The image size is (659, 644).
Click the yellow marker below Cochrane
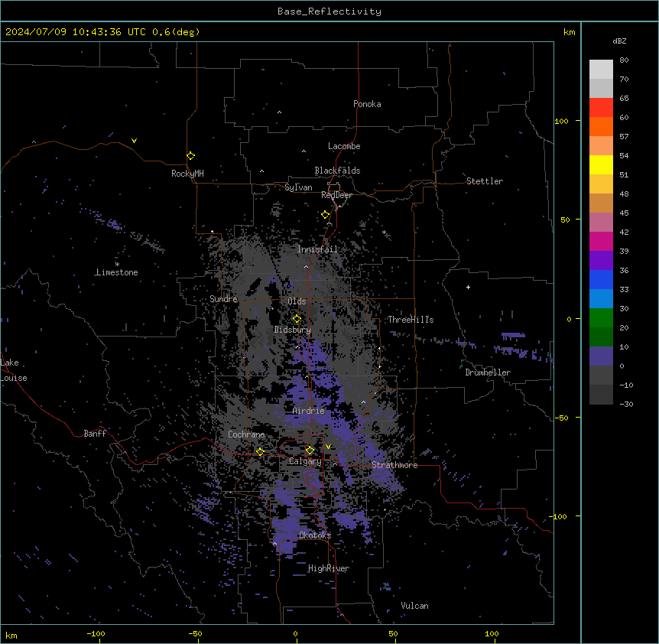point(260,451)
